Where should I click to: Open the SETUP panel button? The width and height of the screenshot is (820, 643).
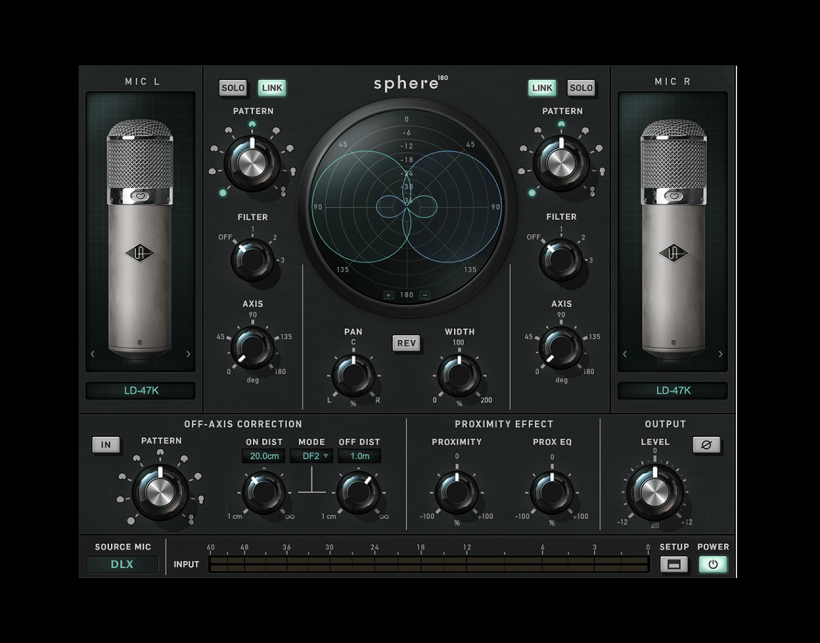tap(674, 565)
